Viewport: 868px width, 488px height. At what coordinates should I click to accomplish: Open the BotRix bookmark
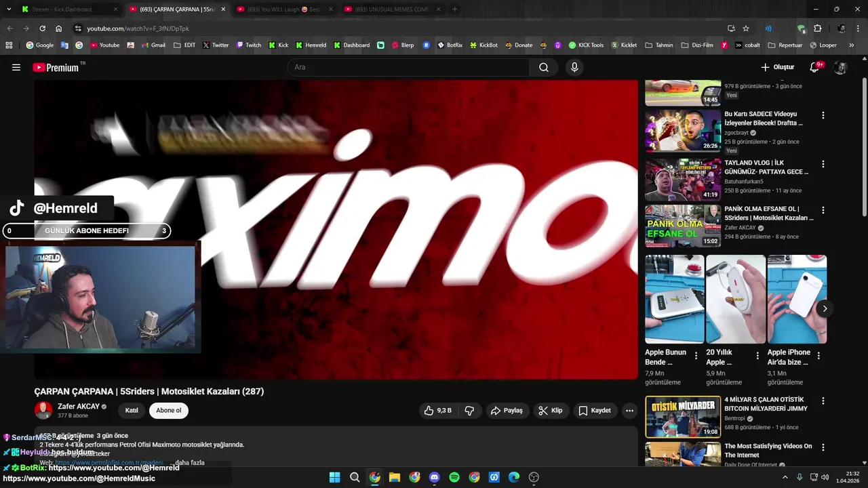click(450, 45)
